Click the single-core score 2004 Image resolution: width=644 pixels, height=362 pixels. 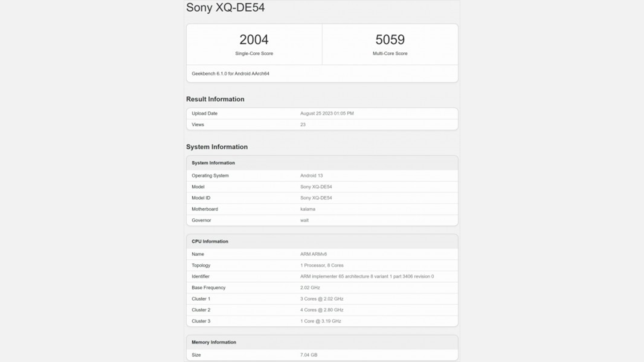tap(254, 40)
